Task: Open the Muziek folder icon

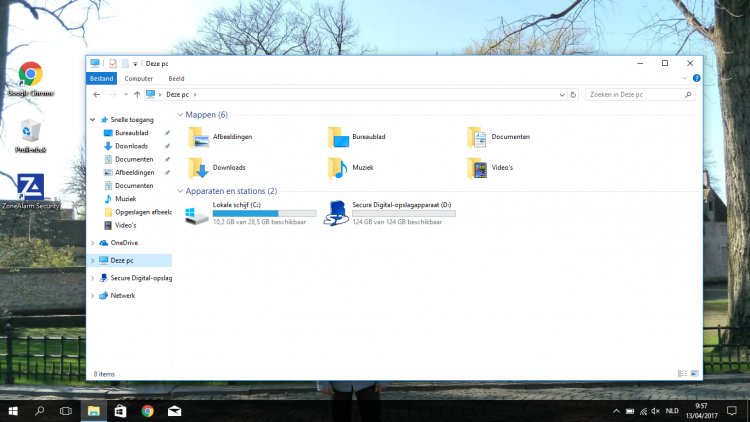Action: coord(338,167)
